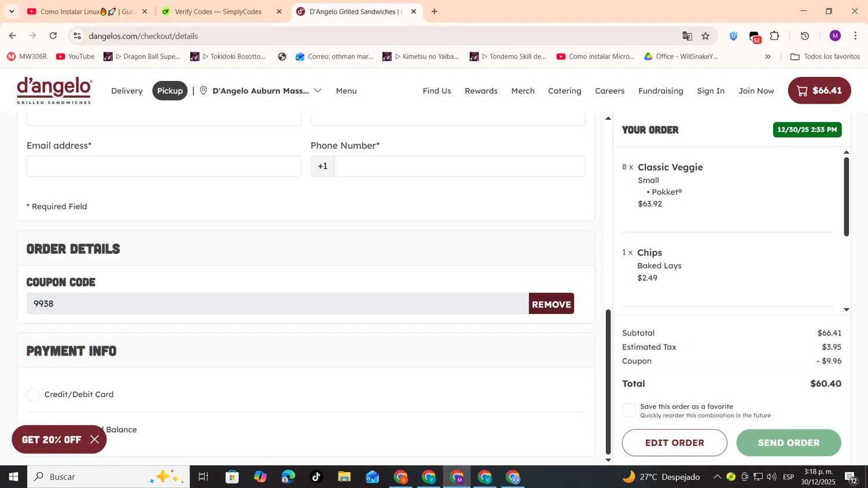Click the EDIT ORDER button
The image size is (868, 488).
(x=675, y=443)
